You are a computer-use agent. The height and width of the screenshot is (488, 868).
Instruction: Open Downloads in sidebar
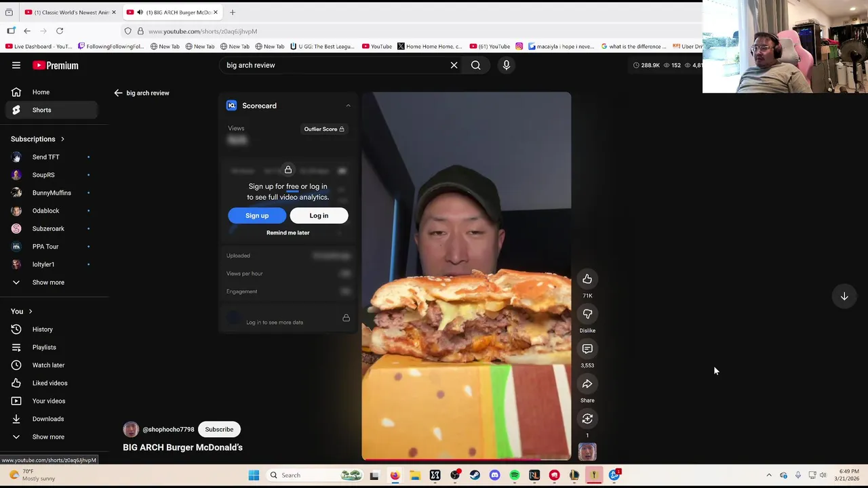coord(52,419)
